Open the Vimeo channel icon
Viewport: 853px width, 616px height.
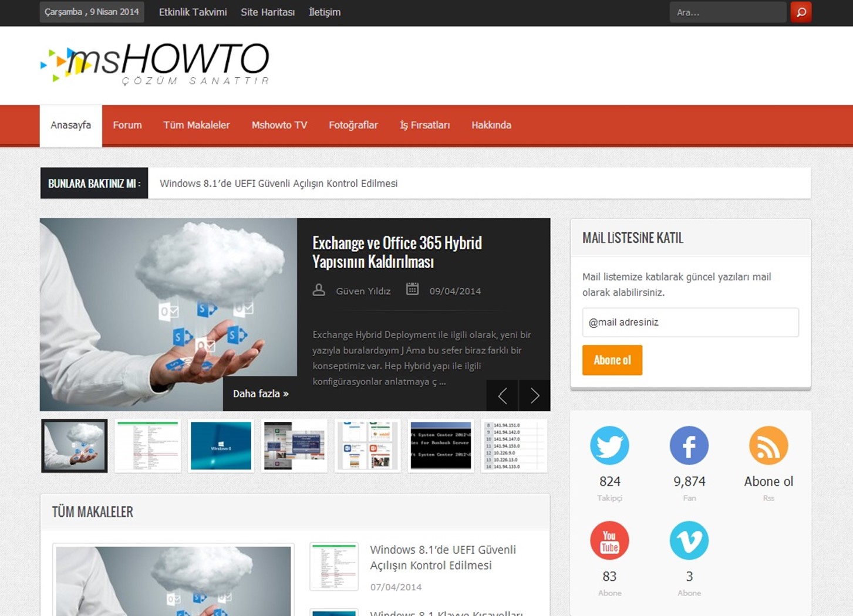pyautogui.click(x=689, y=540)
